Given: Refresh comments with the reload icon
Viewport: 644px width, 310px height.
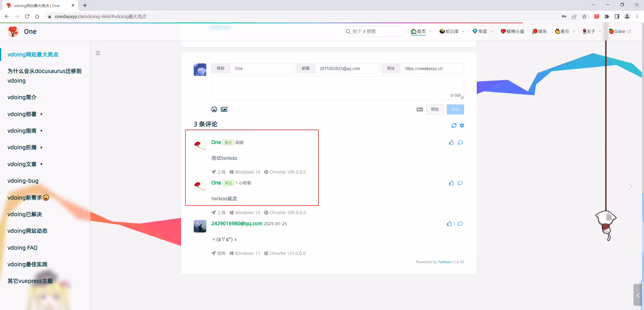Looking at the screenshot, I should [454, 125].
